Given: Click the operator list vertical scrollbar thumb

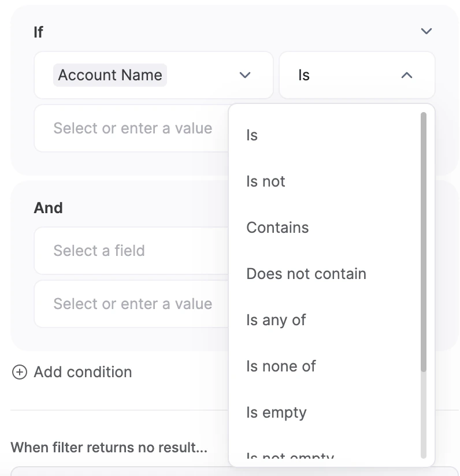Looking at the screenshot, I should coord(423,242).
